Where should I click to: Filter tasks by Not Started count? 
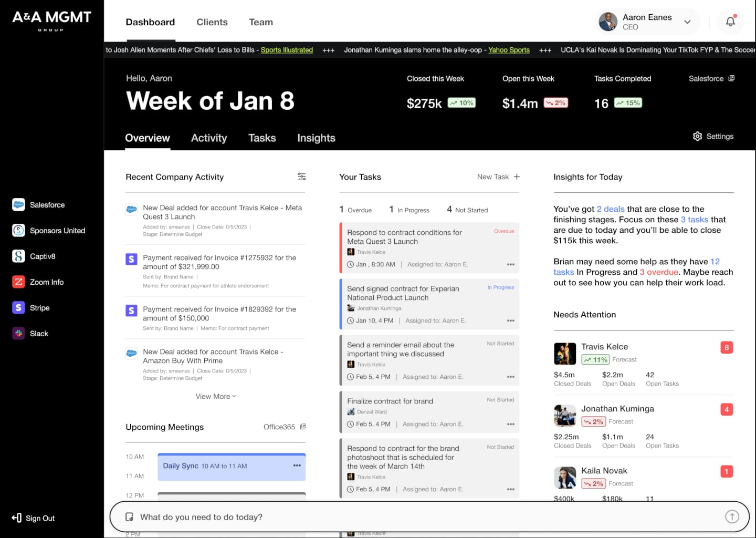(467, 210)
